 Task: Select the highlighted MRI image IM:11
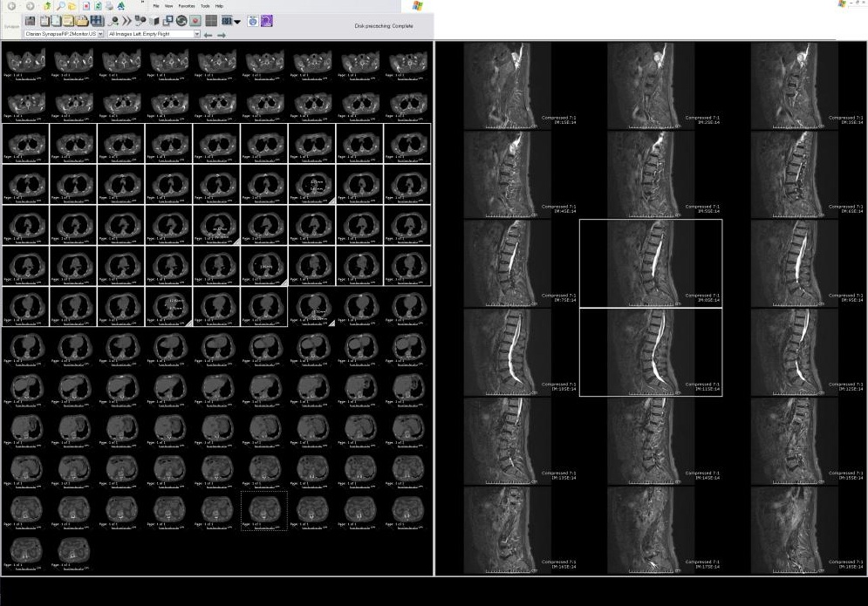(x=651, y=352)
